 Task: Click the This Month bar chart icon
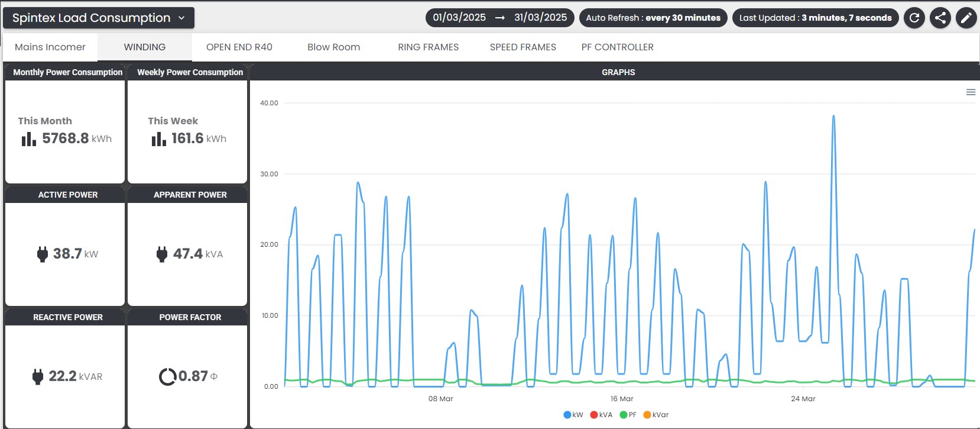coord(28,139)
